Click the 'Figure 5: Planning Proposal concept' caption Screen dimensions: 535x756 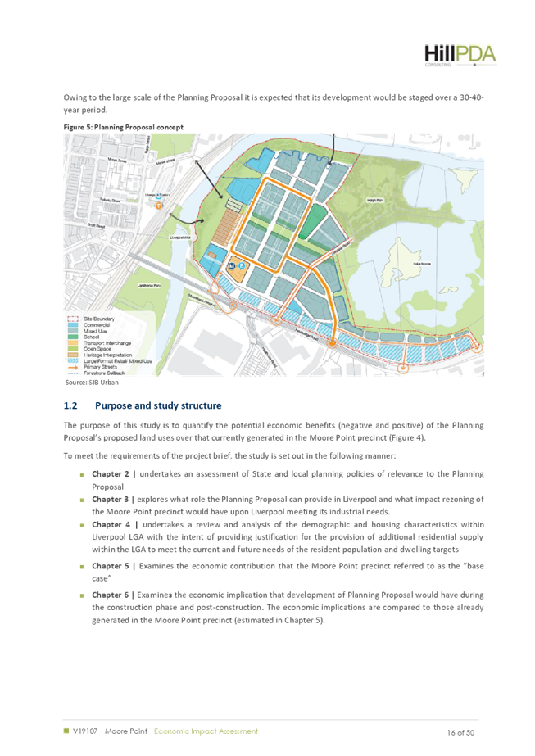point(124,127)
